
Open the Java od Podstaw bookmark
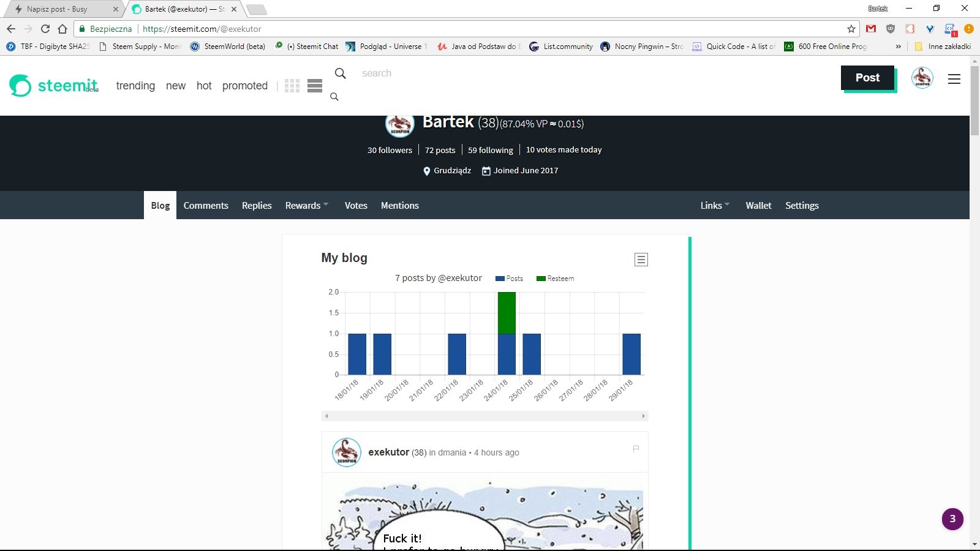(480, 46)
